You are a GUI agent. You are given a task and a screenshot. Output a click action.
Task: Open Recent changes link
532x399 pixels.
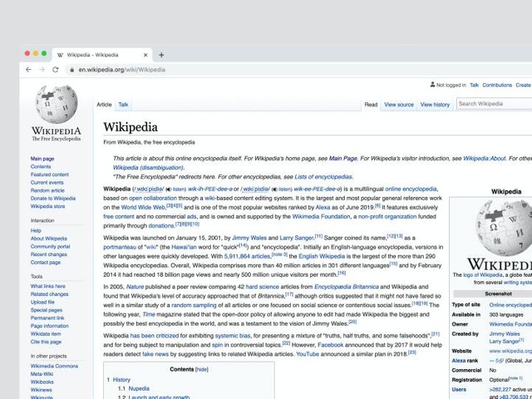48,254
